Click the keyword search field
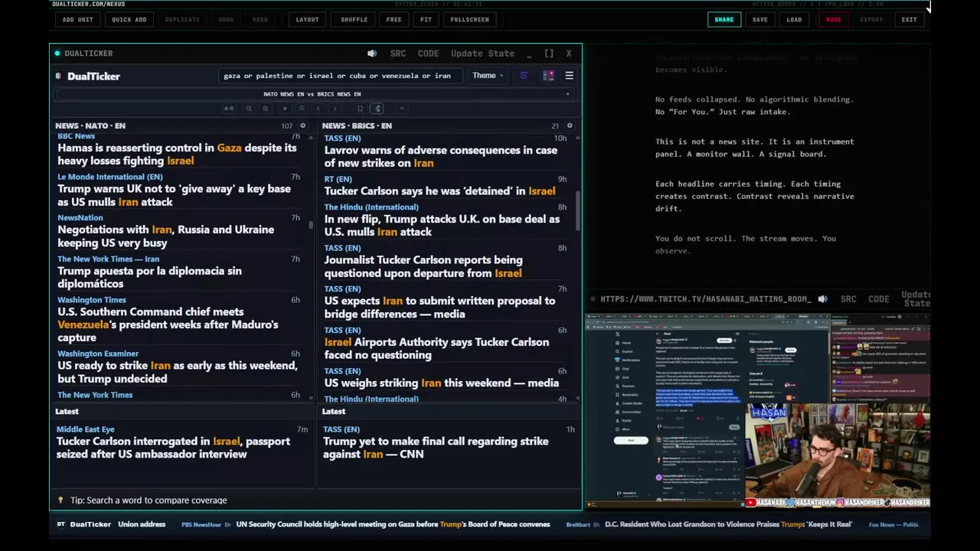 340,76
